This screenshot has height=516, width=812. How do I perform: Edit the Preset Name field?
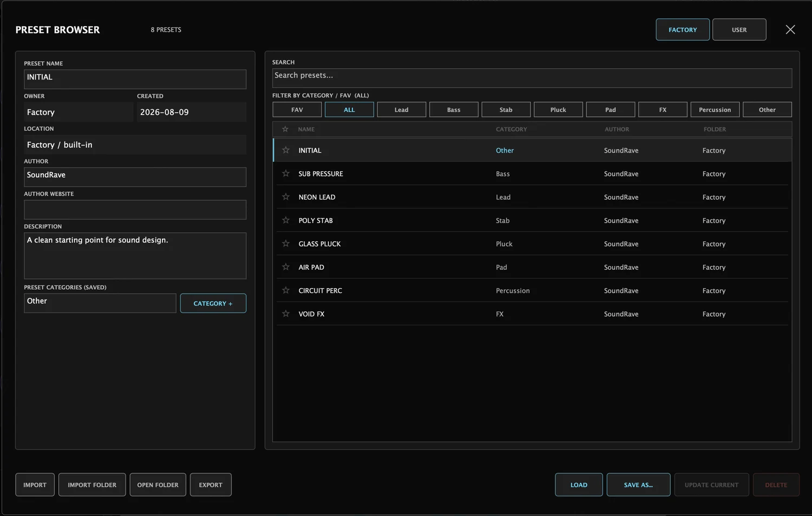pyautogui.click(x=135, y=79)
